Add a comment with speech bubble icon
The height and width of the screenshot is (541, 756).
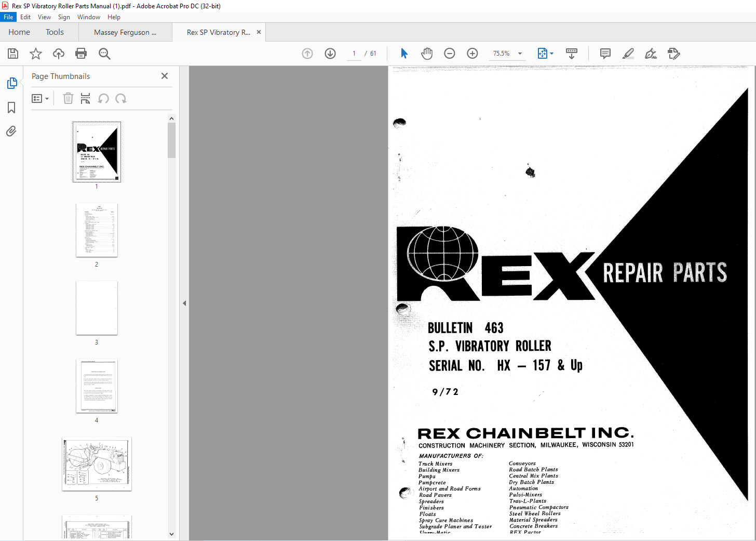[x=605, y=54]
